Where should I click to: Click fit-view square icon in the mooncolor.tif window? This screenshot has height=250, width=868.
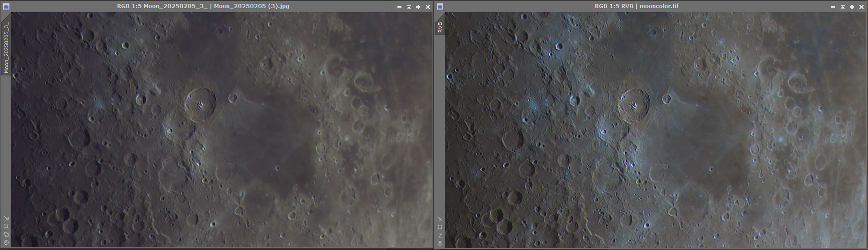pos(440,227)
